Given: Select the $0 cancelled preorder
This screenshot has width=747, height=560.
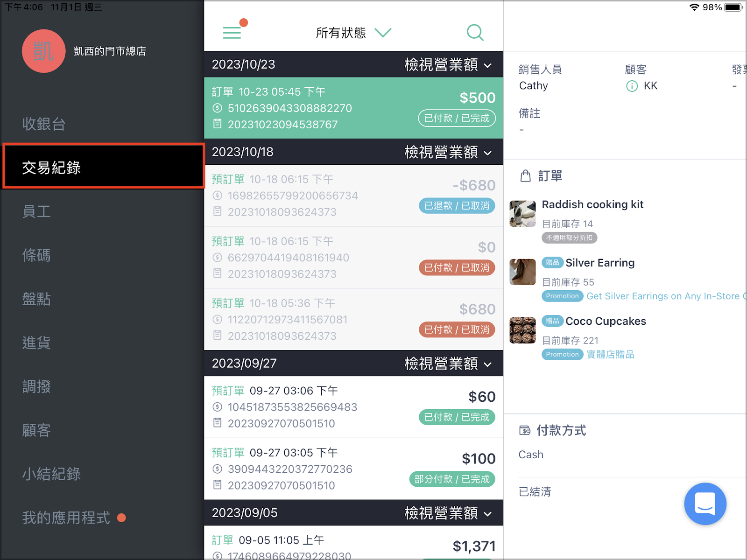Looking at the screenshot, I should (x=353, y=258).
